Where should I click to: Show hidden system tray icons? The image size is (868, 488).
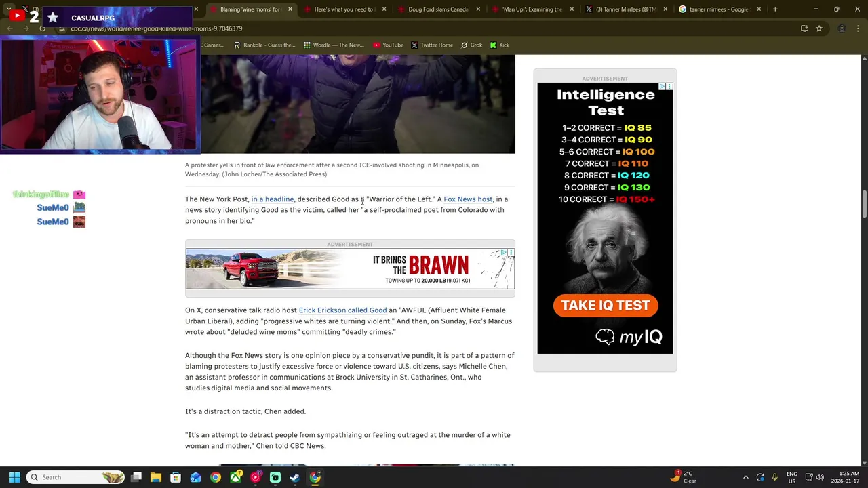[746, 477]
